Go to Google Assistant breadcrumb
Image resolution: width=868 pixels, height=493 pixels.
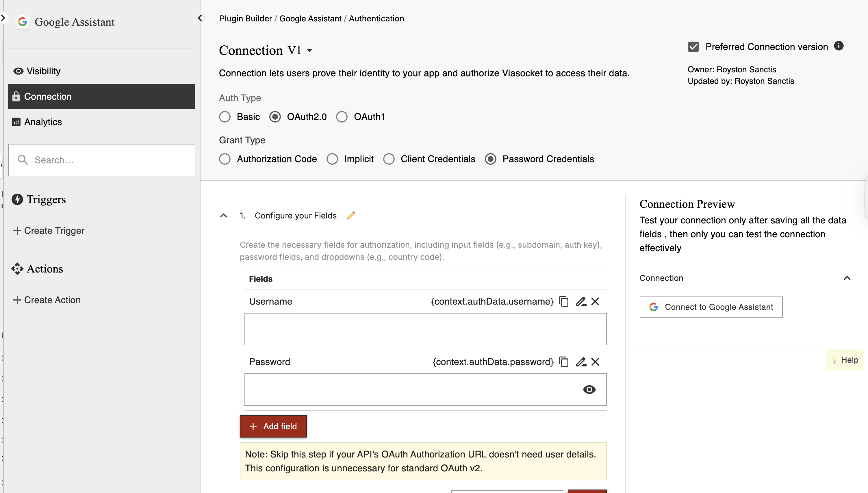tap(310, 18)
